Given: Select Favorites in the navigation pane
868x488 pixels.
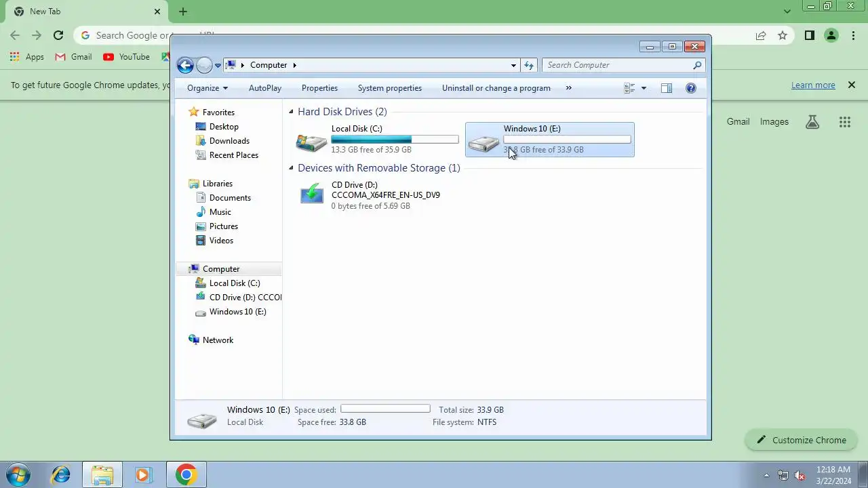Looking at the screenshot, I should [218, 113].
